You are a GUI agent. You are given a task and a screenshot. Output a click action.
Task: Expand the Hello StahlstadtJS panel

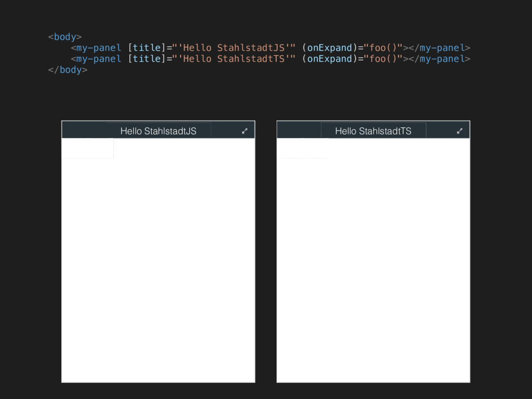[x=245, y=131]
